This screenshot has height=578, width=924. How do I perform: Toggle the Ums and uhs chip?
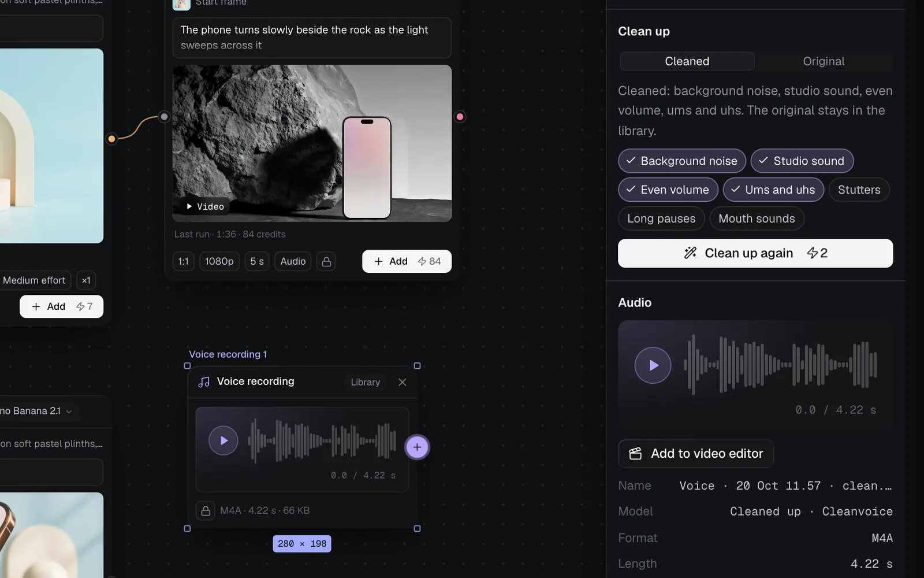[x=773, y=190]
